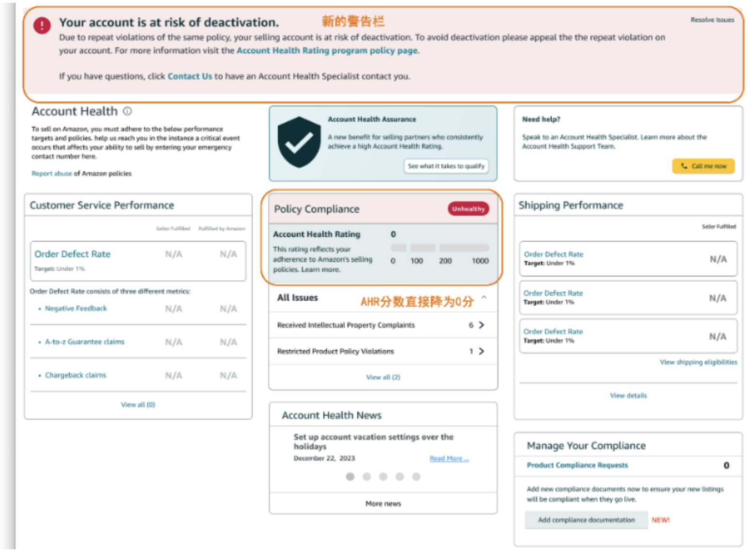Click the Account Health Rating score bar

click(x=440, y=248)
